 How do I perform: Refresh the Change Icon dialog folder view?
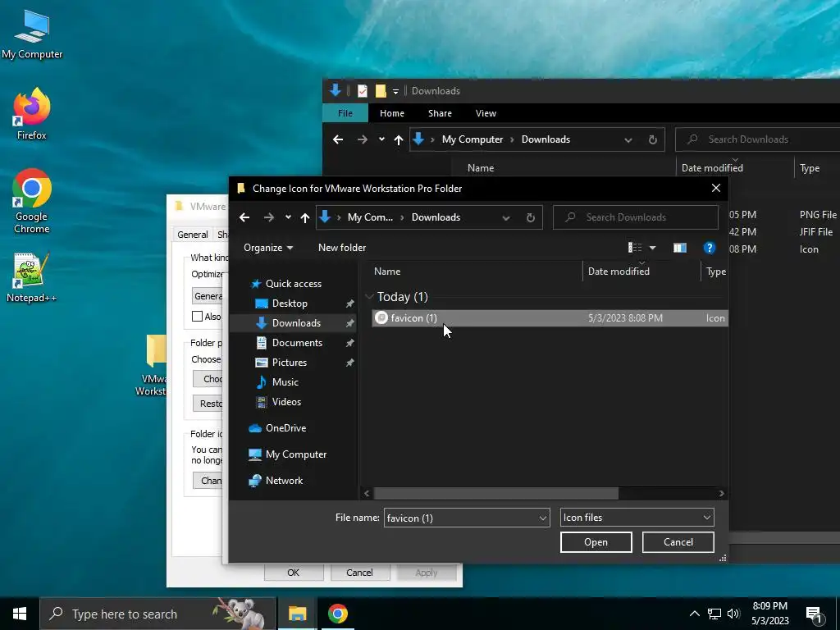[531, 217]
